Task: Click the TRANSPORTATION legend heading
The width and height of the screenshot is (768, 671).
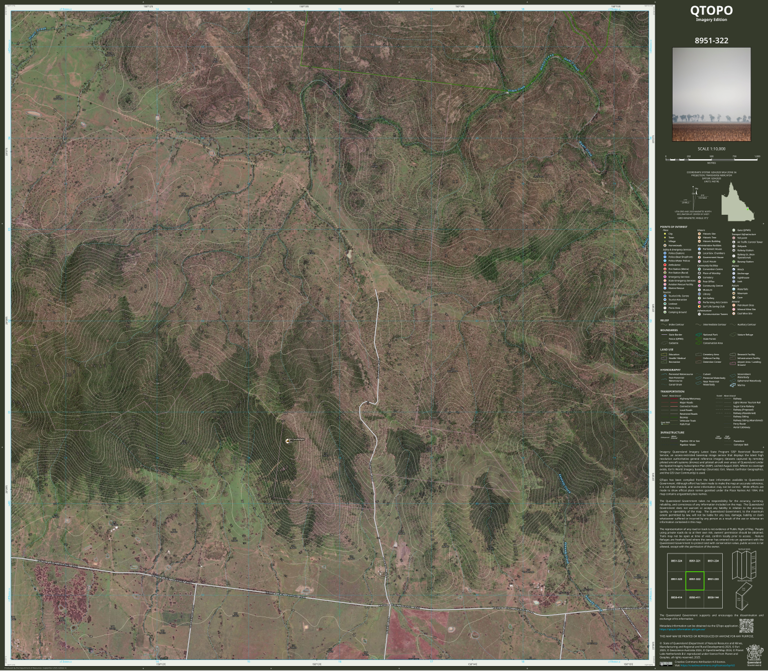Action: pos(672,391)
